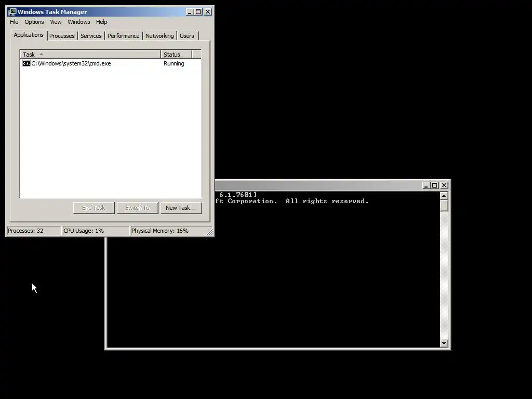Open the Help menu in Task Manager
The width and height of the screenshot is (532, 399).
(x=101, y=22)
